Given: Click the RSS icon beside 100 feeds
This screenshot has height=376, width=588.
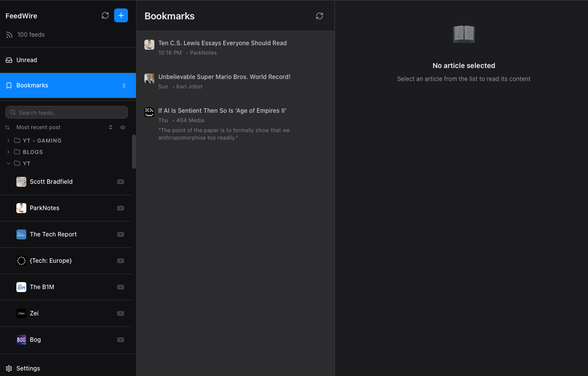Looking at the screenshot, I should [x=9, y=35].
